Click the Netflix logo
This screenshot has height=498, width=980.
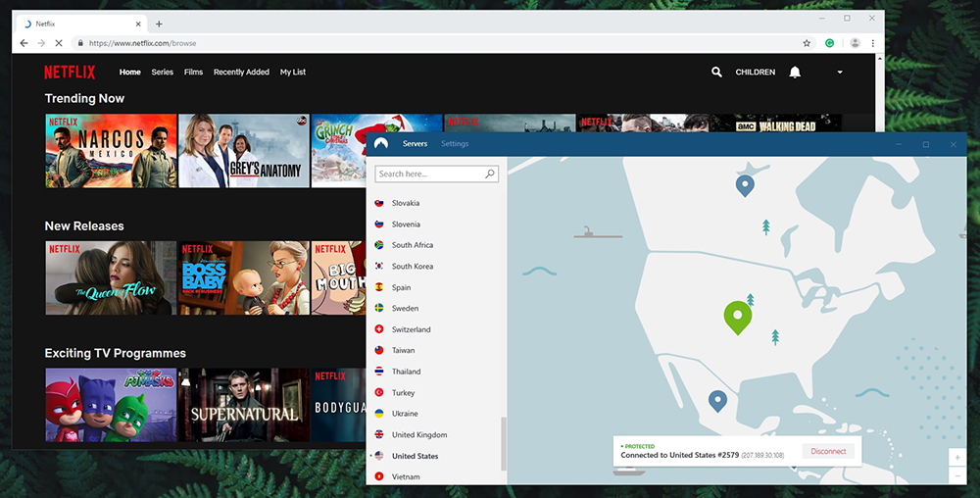click(x=70, y=72)
